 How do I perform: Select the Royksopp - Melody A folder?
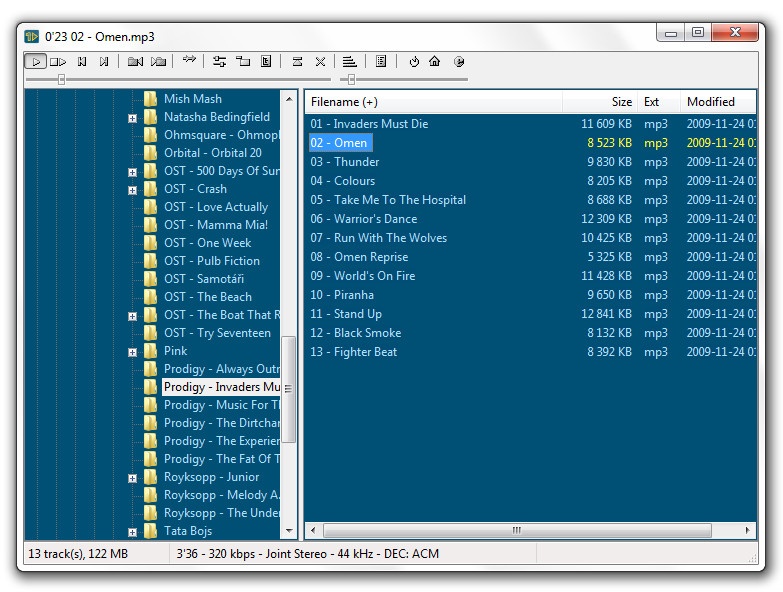click(x=222, y=495)
